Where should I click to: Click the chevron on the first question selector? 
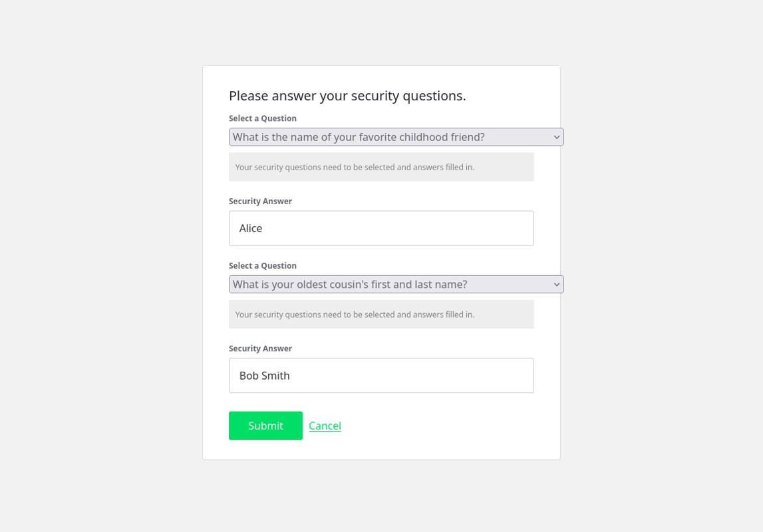[556, 137]
